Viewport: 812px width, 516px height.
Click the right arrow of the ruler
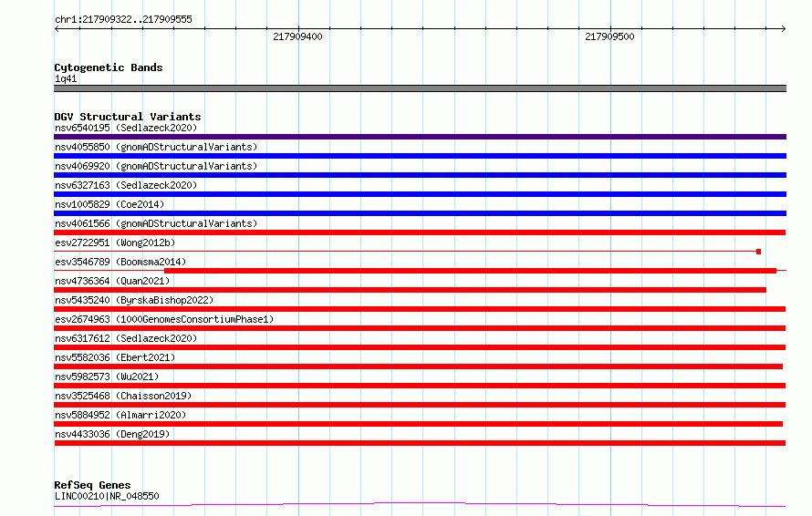click(783, 28)
